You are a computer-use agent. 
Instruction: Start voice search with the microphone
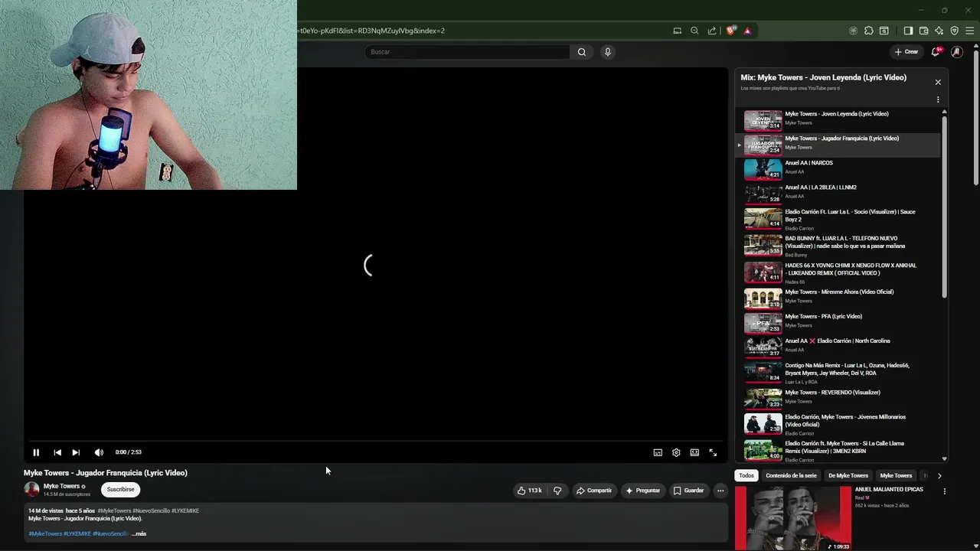click(x=608, y=52)
